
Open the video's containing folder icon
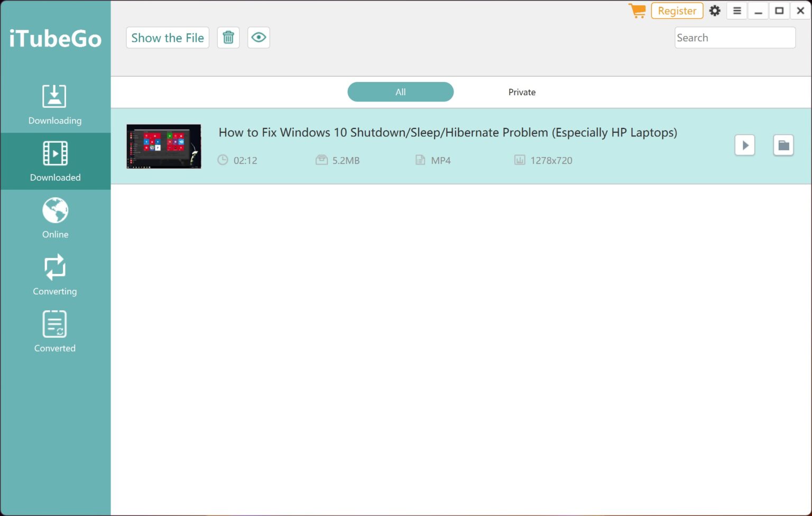click(783, 145)
